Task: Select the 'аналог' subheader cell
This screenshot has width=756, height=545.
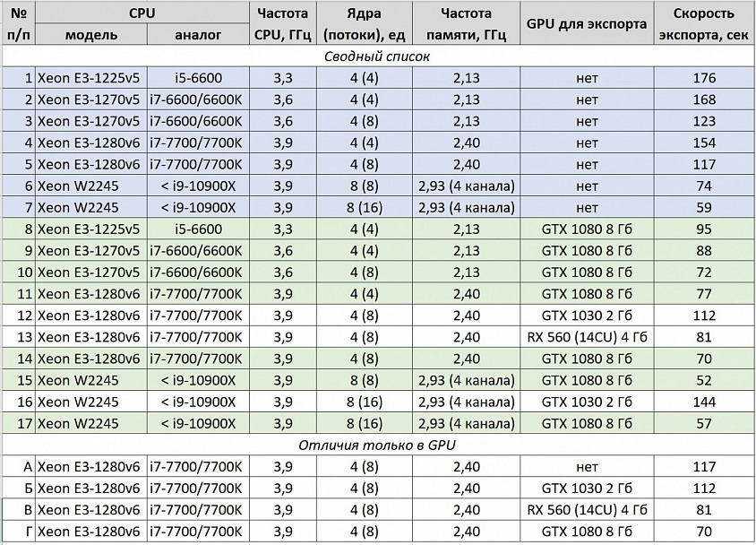Action: pos(198,35)
